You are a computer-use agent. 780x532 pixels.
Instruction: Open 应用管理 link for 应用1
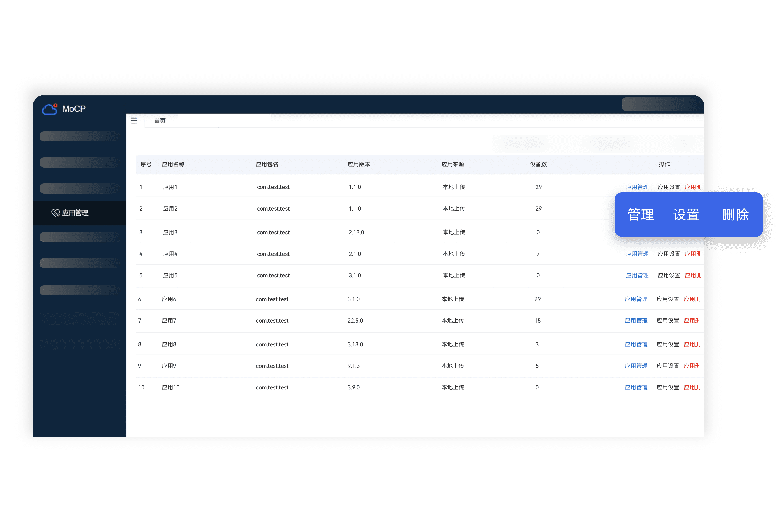click(x=637, y=187)
